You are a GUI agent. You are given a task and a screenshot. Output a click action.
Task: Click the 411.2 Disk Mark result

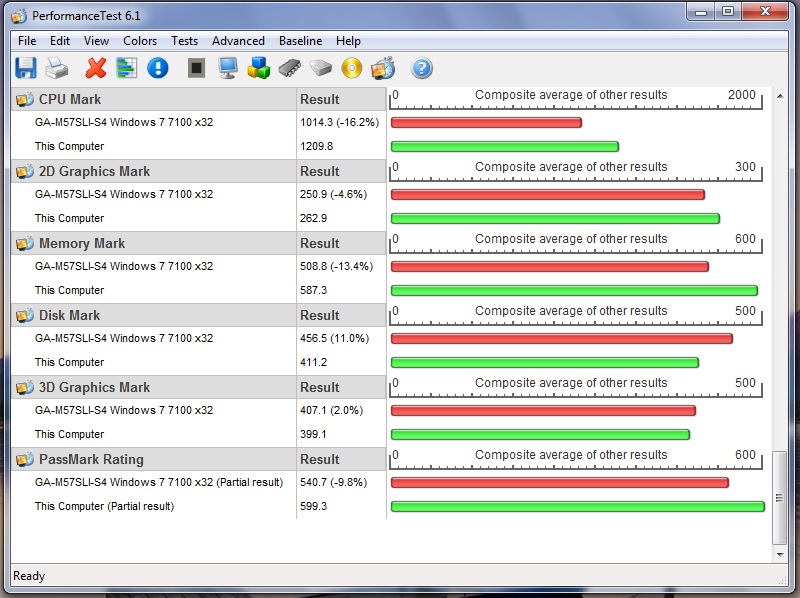313,362
